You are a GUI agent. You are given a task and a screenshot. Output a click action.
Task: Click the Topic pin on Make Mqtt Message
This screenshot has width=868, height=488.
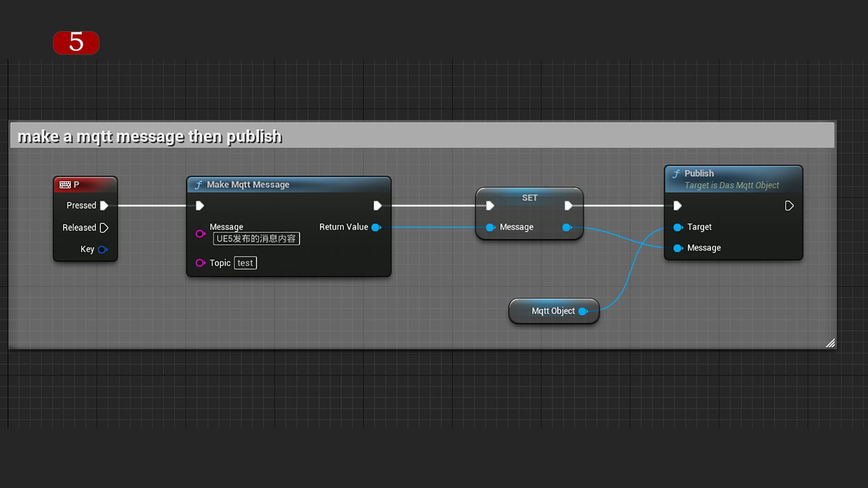point(201,263)
